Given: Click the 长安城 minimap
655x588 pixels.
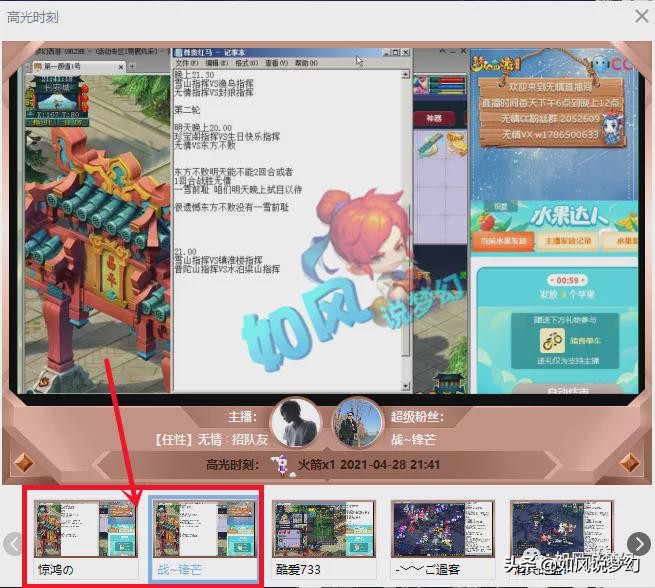Looking at the screenshot, I should pos(57,101).
